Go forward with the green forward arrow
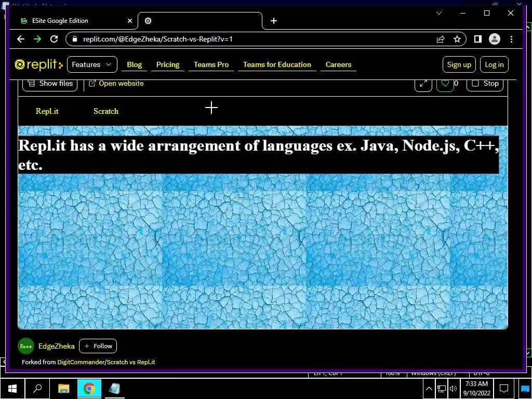 pos(37,39)
